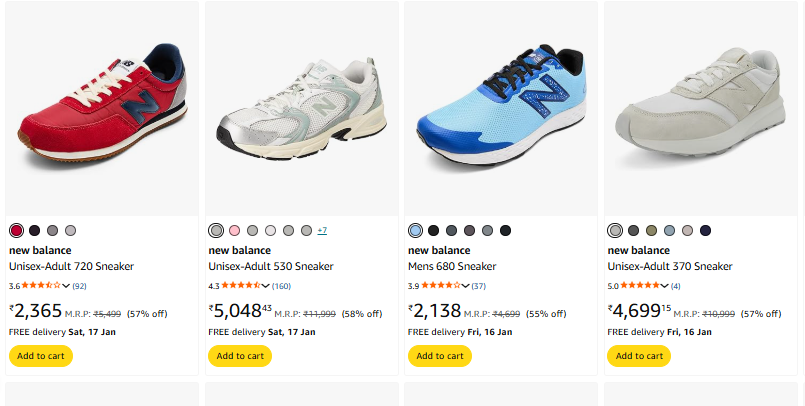Image resolution: width=805 pixels, height=406 pixels.
Task: Open rating chevron for 370 Sneaker
Action: pyautogui.click(x=665, y=286)
